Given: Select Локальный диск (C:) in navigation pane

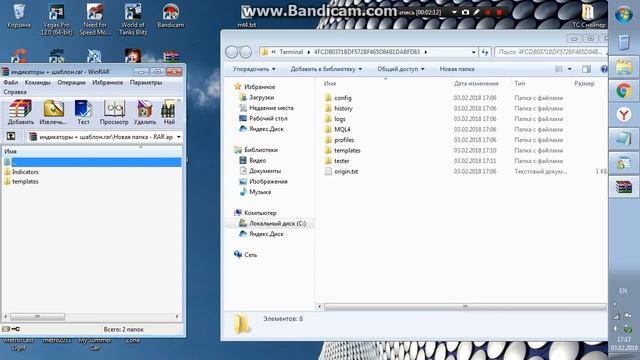Looking at the screenshot, I should tap(272, 223).
